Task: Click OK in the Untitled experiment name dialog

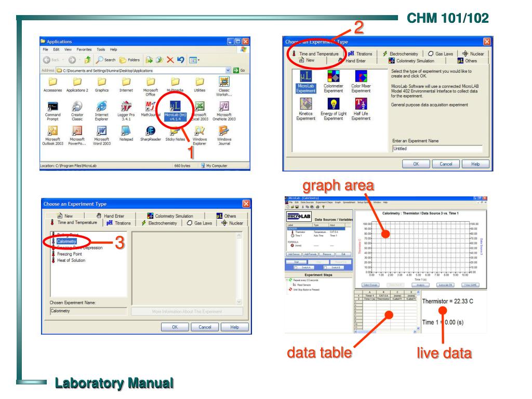Action: (416, 164)
